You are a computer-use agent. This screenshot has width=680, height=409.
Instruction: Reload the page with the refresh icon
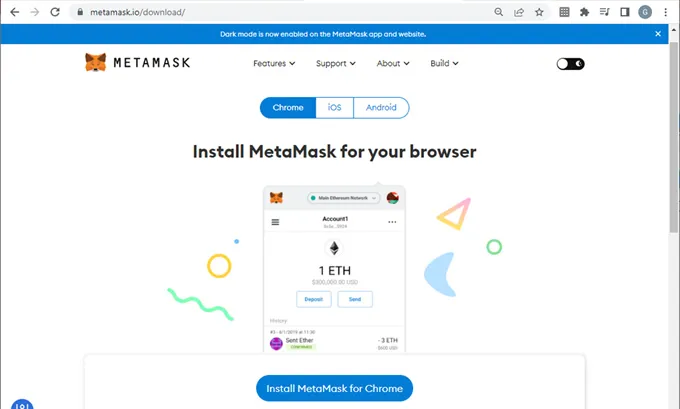55,12
